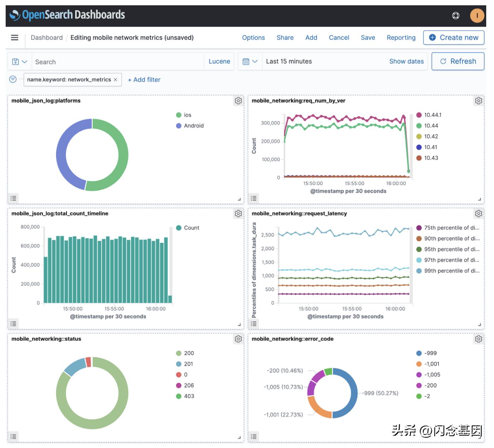Click the 200 status legend entry

(x=185, y=353)
